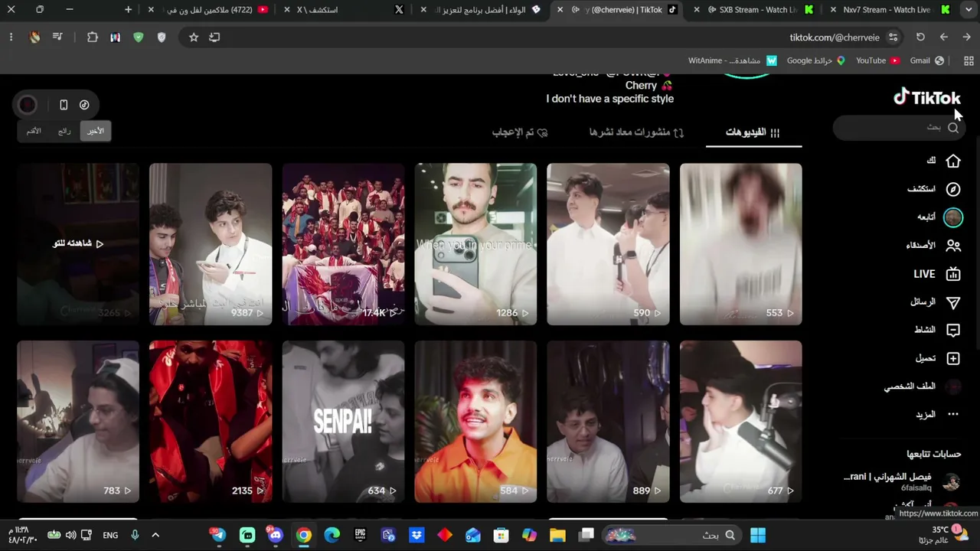Open the site information icon in address bar

[893, 37]
